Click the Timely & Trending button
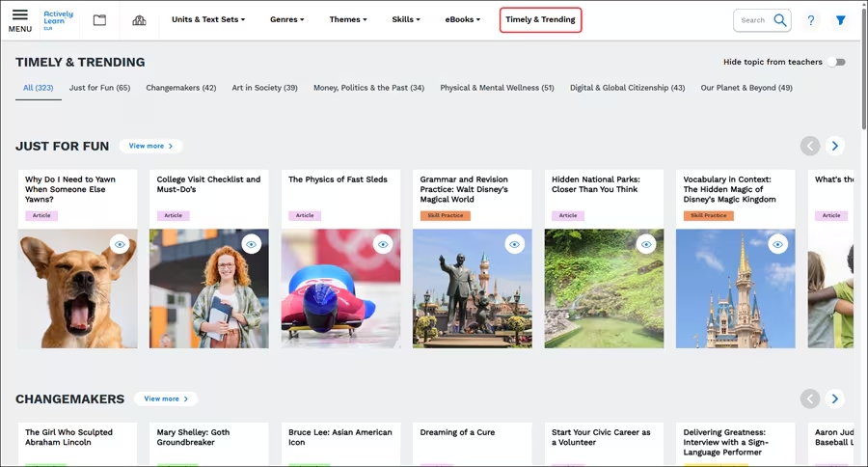 [x=540, y=19]
